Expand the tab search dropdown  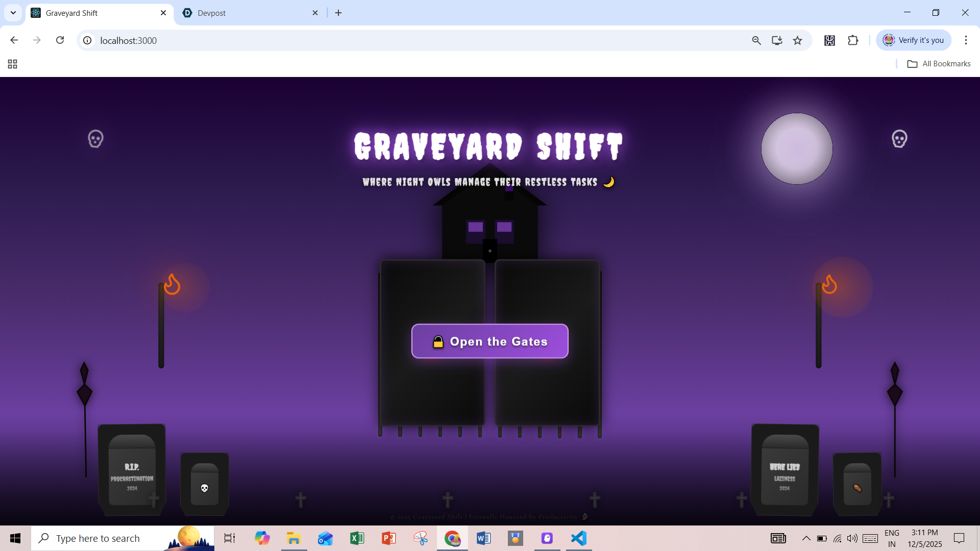(x=13, y=13)
